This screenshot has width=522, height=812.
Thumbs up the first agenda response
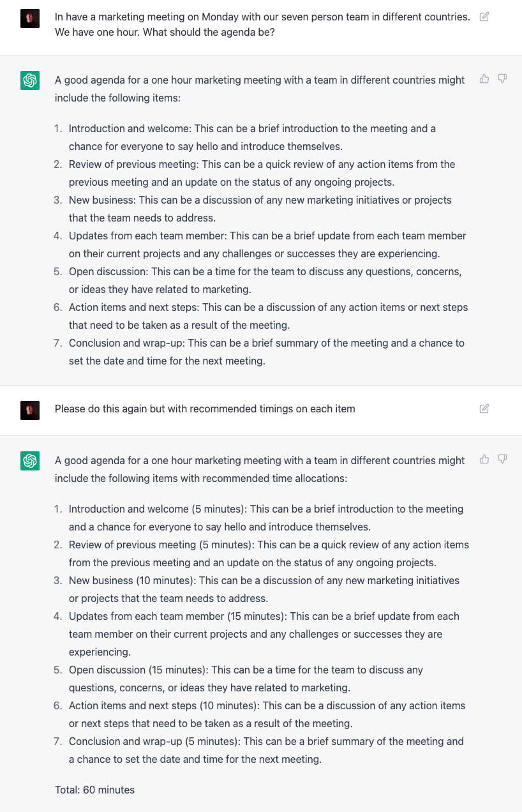[x=484, y=79]
